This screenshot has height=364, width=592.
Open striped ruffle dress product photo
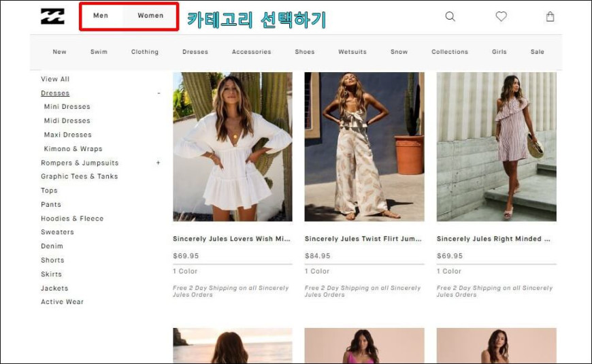click(x=497, y=146)
